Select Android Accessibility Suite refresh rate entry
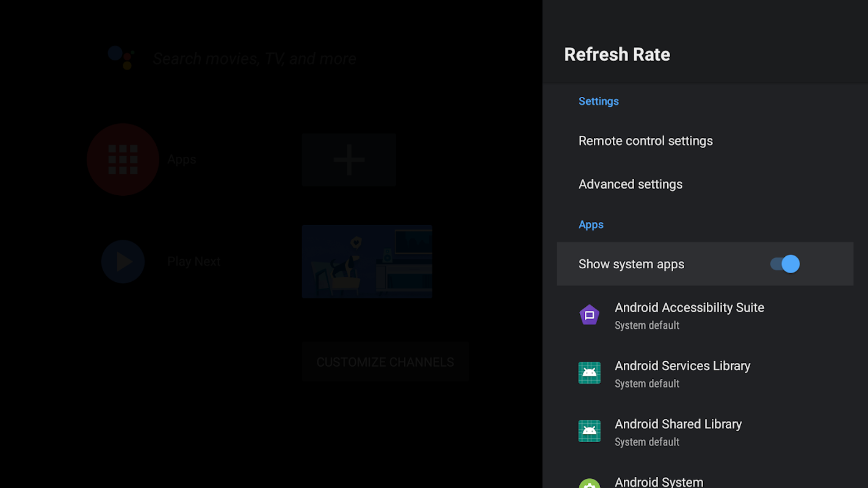Screen dimensions: 868x488 coord(689,315)
